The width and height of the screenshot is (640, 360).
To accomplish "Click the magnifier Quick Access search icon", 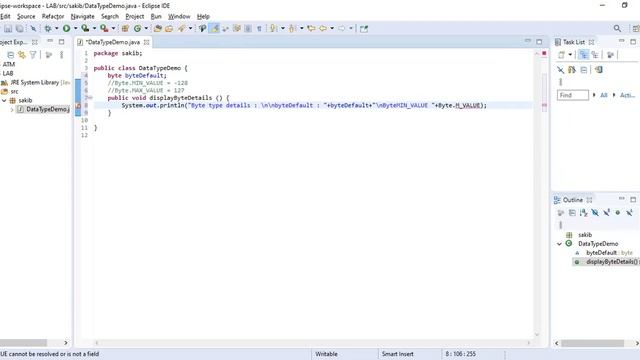I will tap(617, 29).
